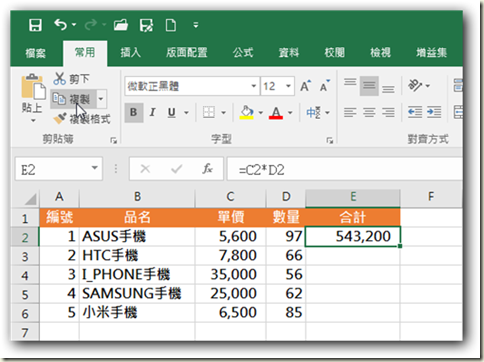Click the Save As icon in quick toolbar

(x=146, y=25)
